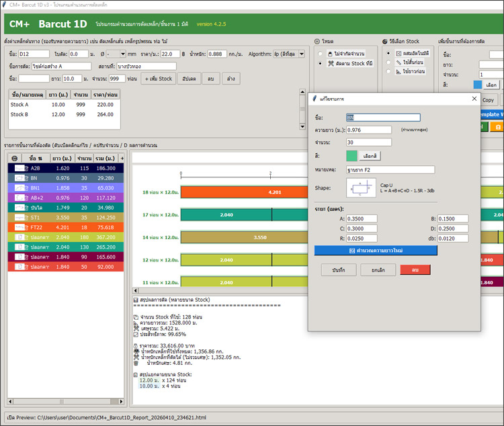The image size is (504, 426).
Task: Click the Cap U shape preview thumbnail
Action: [x=362, y=190]
